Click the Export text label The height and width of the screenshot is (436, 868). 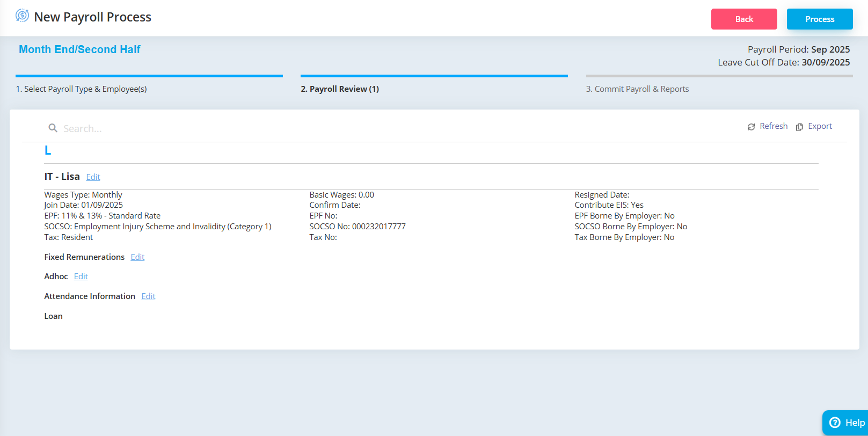(x=820, y=126)
